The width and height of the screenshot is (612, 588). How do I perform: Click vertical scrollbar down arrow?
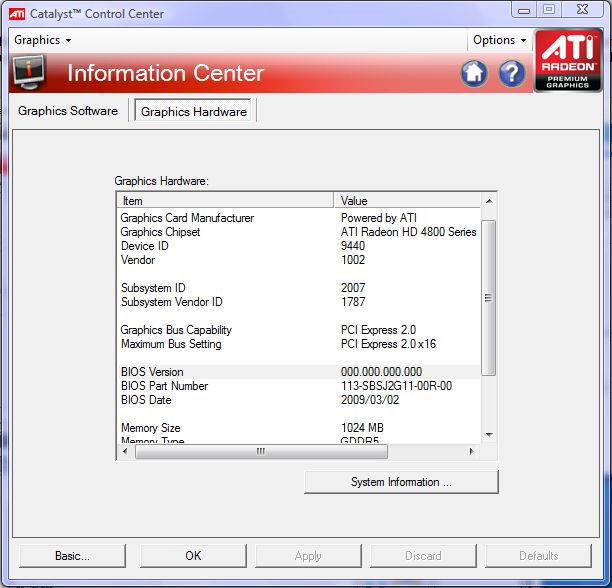pos(489,435)
